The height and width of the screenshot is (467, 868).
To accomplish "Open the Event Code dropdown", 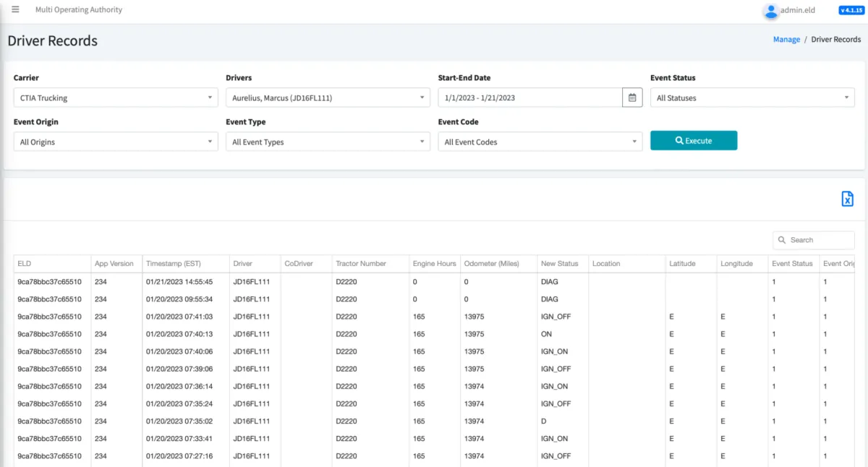I will pos(540,142).
